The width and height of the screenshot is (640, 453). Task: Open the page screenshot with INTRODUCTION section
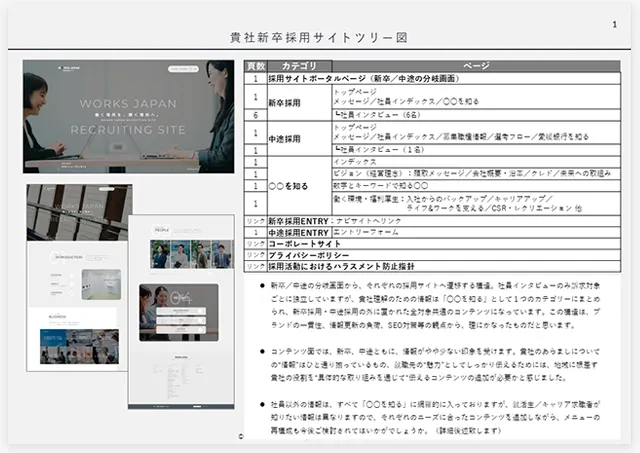[77, 278]
